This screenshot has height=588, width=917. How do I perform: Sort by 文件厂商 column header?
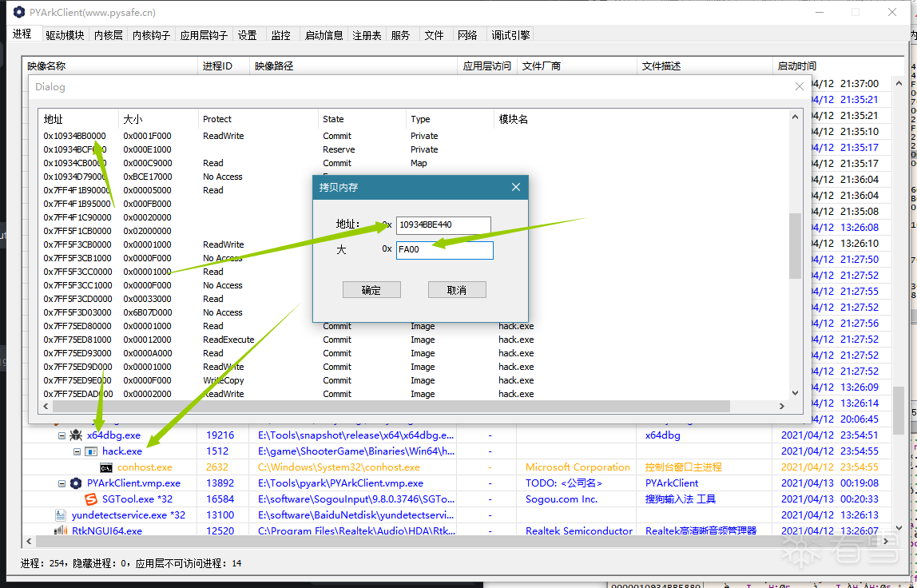pyautogui.click(x=577, y=66)
